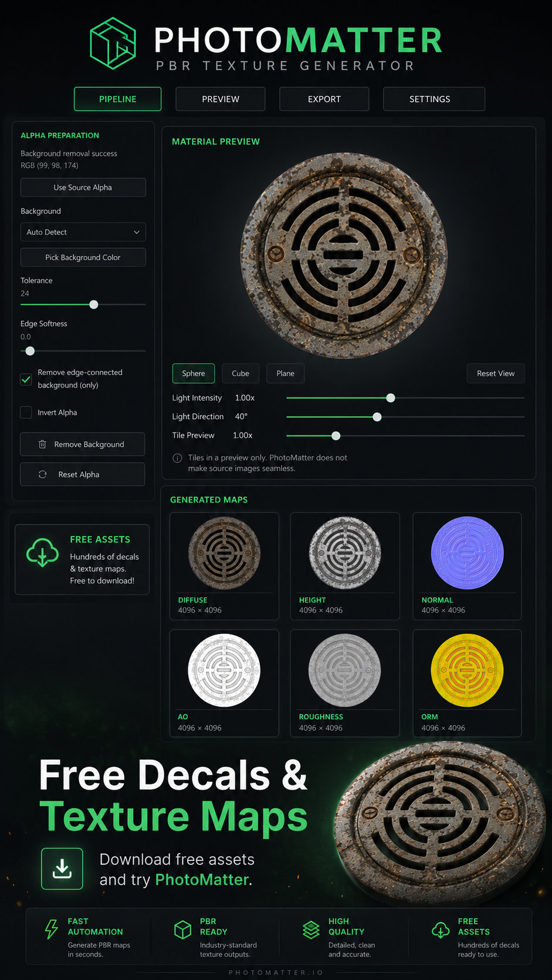This screenshot has width=552, height=980.
Task: Click the Reset Alpha button
Action: [83, 474]
